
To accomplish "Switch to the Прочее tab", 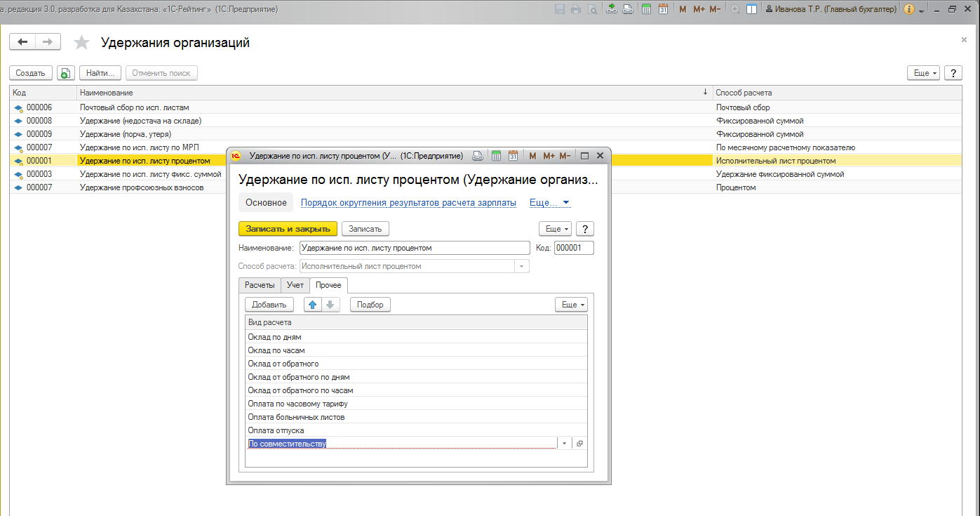I will pyautogui.click(x=328, y=285).
